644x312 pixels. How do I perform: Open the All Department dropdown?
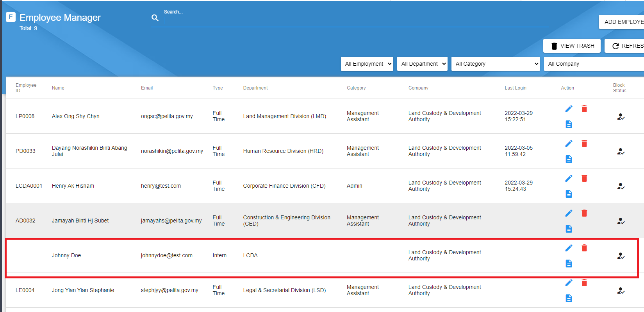(x=422, y=64)
